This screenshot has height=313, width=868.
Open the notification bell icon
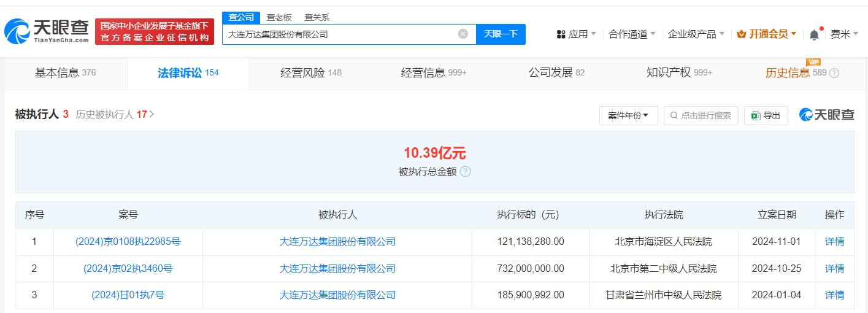click(x=814, y=34)
